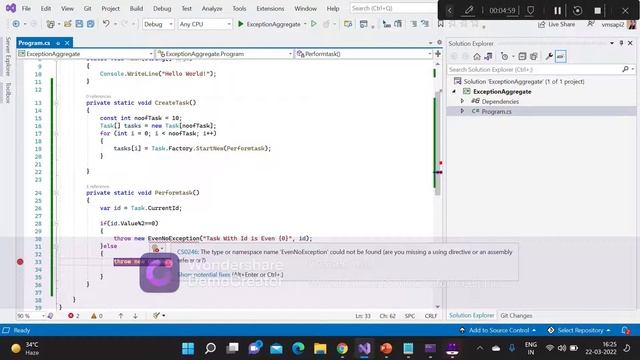Screen dimensions: 640x360
Task: Open the Analyze menu
Action: [x=212, y=8]
